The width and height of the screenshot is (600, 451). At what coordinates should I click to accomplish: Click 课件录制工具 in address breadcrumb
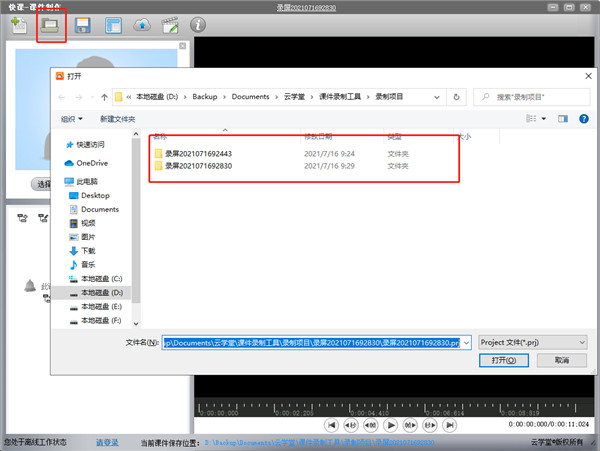click(x=340, y=97)
